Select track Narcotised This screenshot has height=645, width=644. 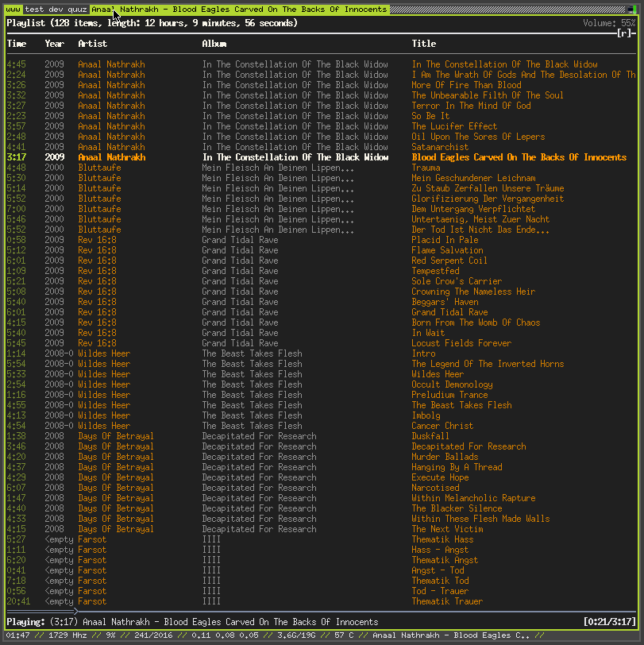tap(435, 488)
